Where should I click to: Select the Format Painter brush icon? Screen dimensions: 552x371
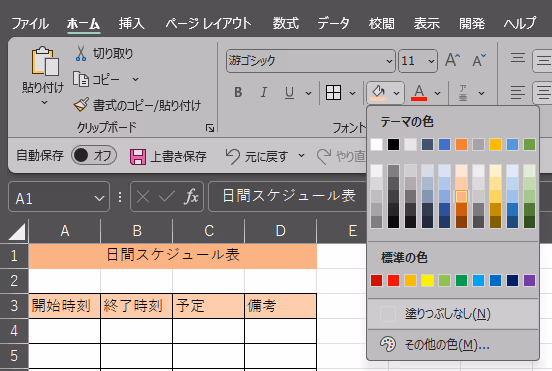pyautogui.click(x=81, y=105)
